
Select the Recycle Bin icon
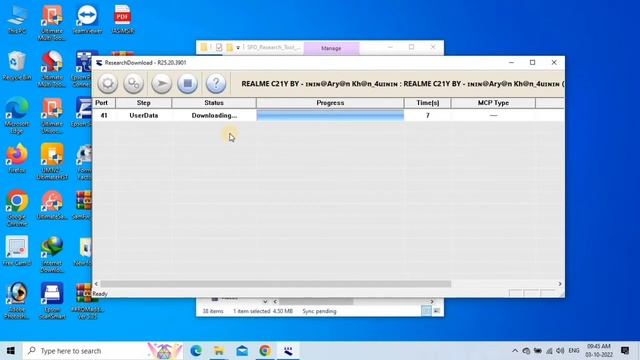pos(17,66)
